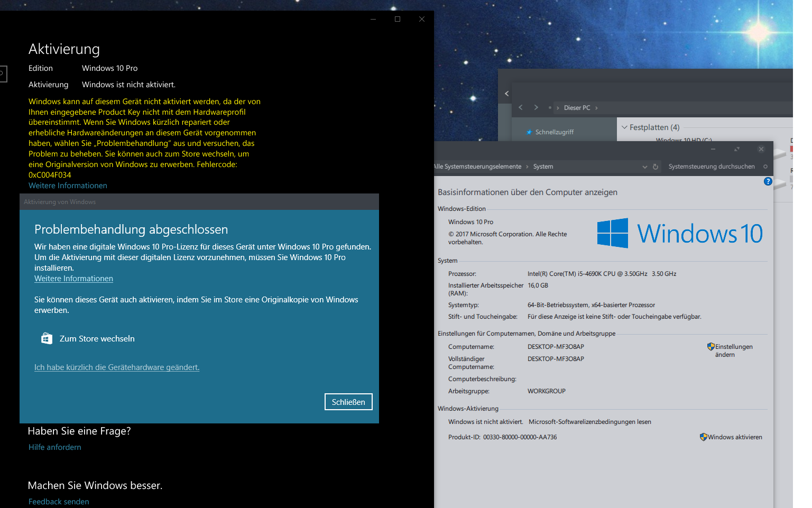Minimize the System control panel window

coord(713,149)
